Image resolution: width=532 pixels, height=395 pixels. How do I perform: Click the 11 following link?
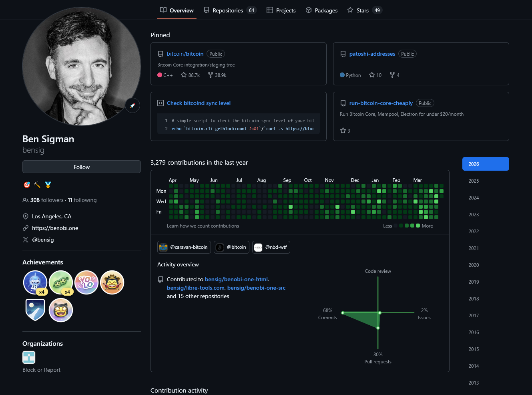(x=82, y=200)
